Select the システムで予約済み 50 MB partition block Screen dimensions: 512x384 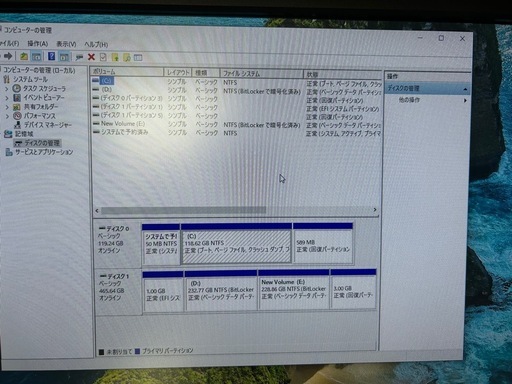point(161,244)
